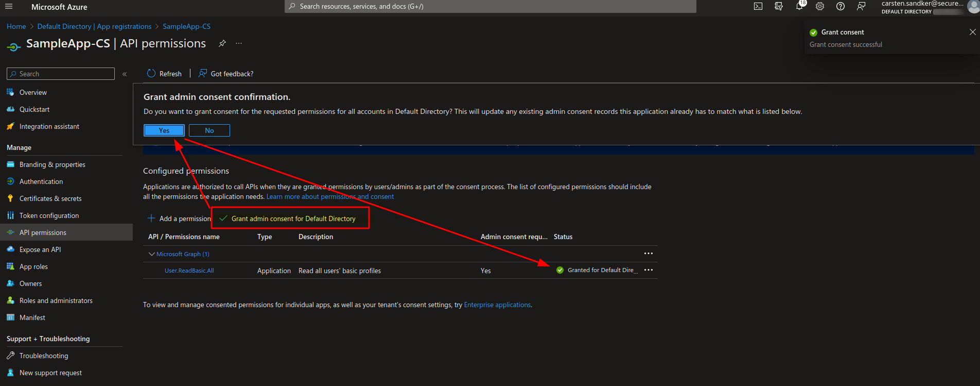Click the sidebar Search field
This screenshot has width=980, height=386.
coord(61,74)
